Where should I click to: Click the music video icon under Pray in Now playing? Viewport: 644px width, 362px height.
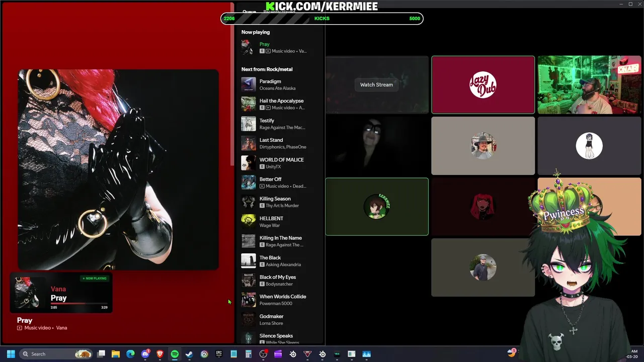pyautogui.click(x=268, y=51)
